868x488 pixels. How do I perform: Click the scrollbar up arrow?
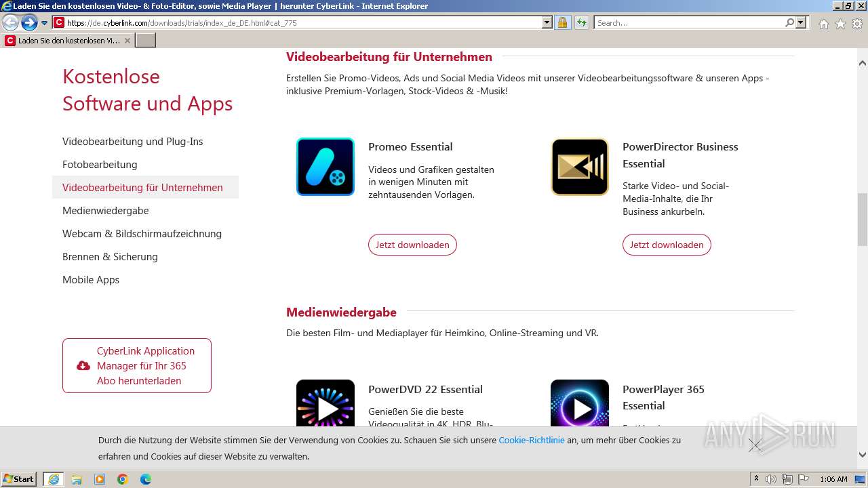[863, 63]
